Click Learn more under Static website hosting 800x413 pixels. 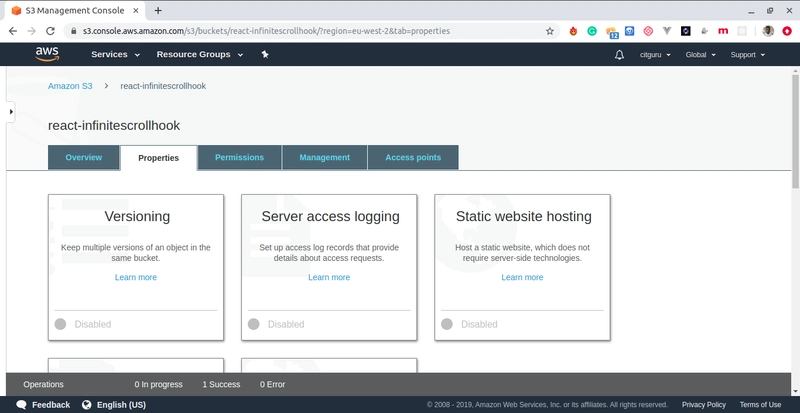click(x=522, y=277)
